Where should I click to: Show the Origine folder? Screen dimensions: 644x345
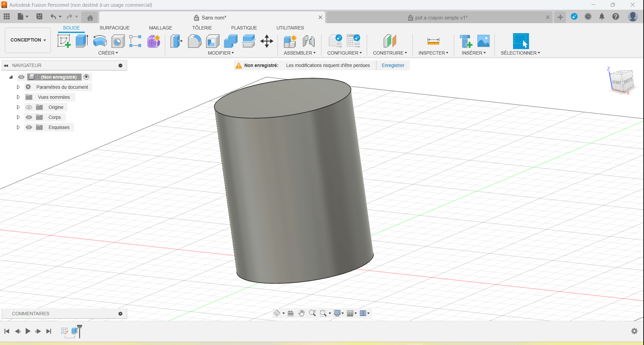[29, 107]
